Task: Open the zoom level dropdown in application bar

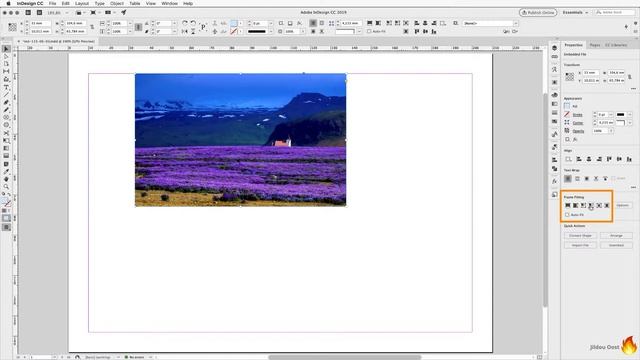Action: click(x=67, y=12)
